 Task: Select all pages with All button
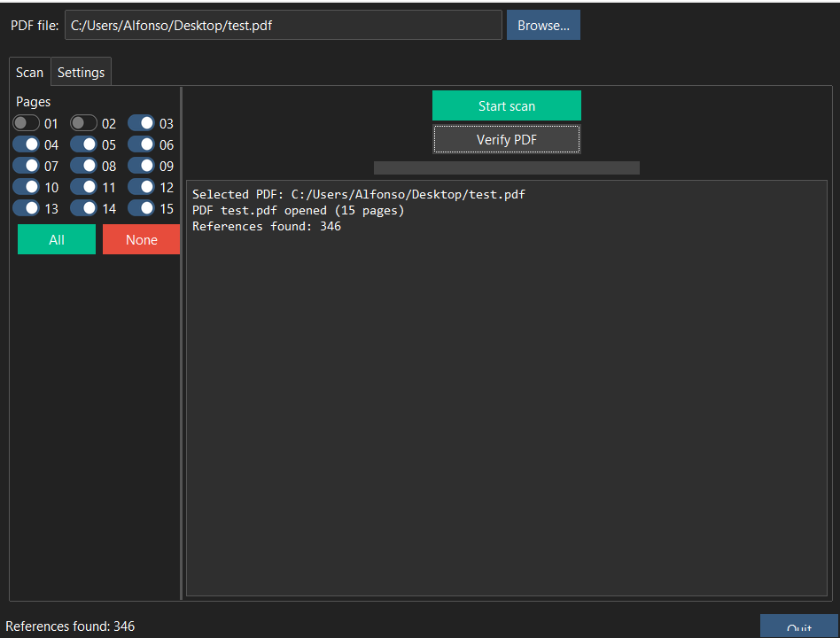(57, 239)
